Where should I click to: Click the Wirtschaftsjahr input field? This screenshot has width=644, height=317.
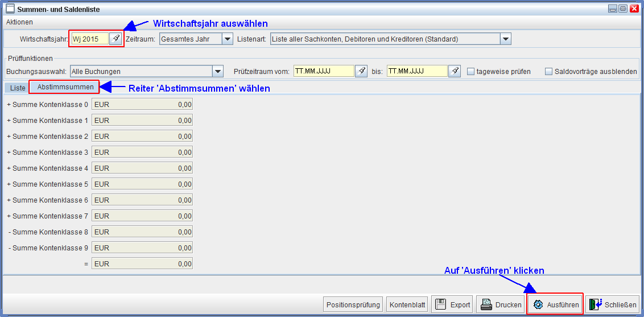[89, 39]
